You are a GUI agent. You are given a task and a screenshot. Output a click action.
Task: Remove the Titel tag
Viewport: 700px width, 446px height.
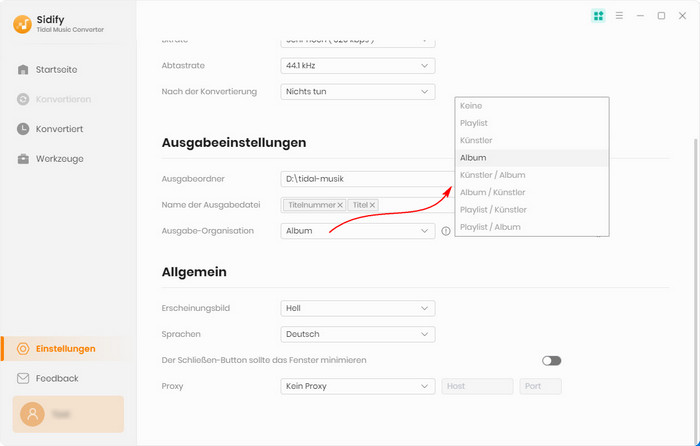pyautogui.click(x=372, y=205)
